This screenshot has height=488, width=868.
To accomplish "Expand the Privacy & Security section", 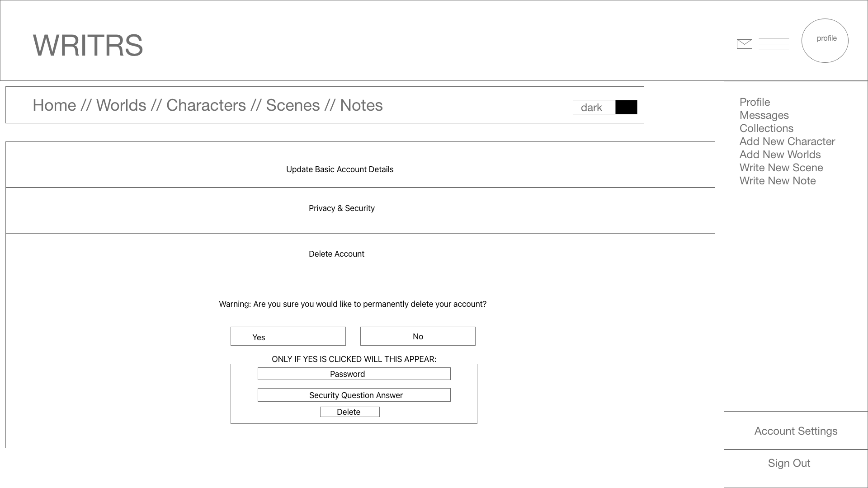I will click(342, 208).
